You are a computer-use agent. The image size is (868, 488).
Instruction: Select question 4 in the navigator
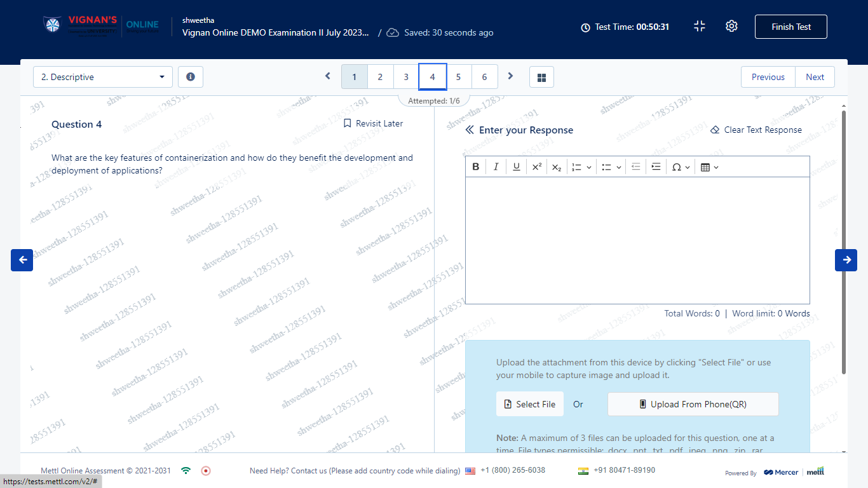coord(433,77)
